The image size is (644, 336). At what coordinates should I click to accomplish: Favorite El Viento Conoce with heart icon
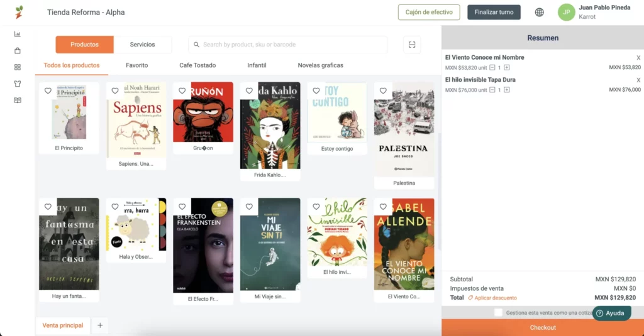point(383,207)
